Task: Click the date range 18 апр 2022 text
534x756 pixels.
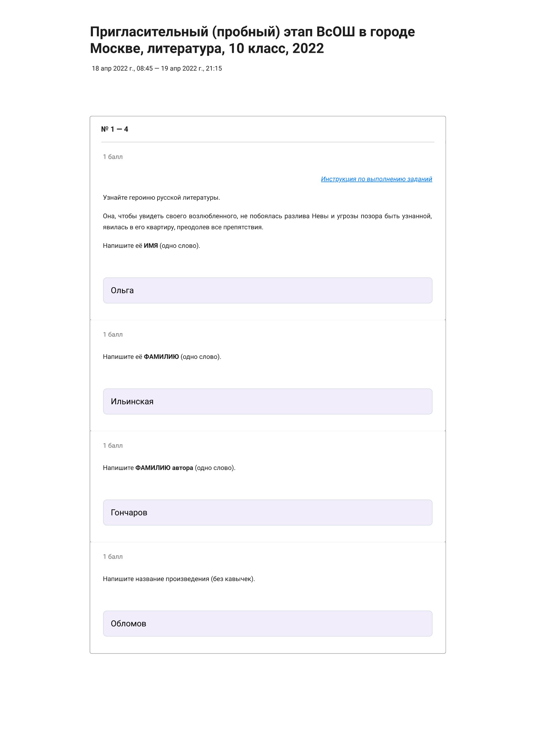Action: click(x=157, y=69)
